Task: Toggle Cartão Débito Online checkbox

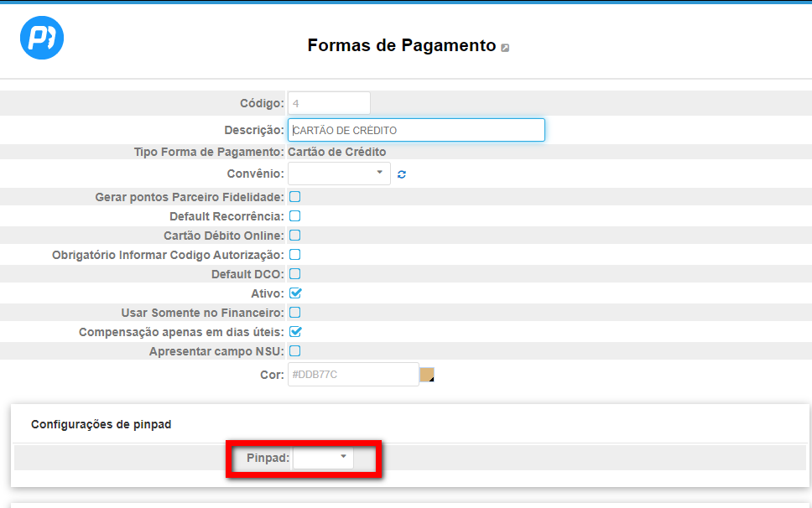Action: tap(294, 236)
